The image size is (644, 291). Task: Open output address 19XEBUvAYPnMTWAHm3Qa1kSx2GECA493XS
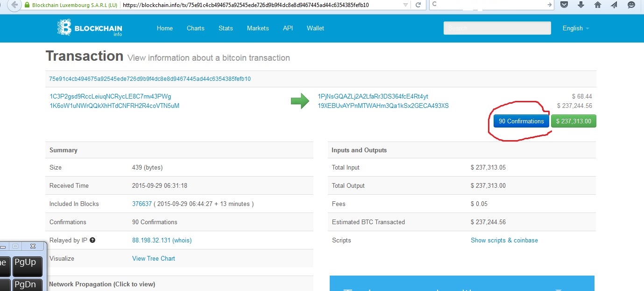[383, 106]
